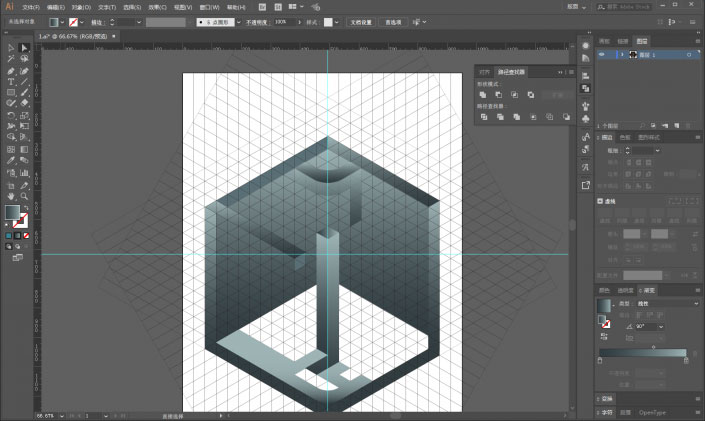Click left gradient color stop

[x=600, y=360]
